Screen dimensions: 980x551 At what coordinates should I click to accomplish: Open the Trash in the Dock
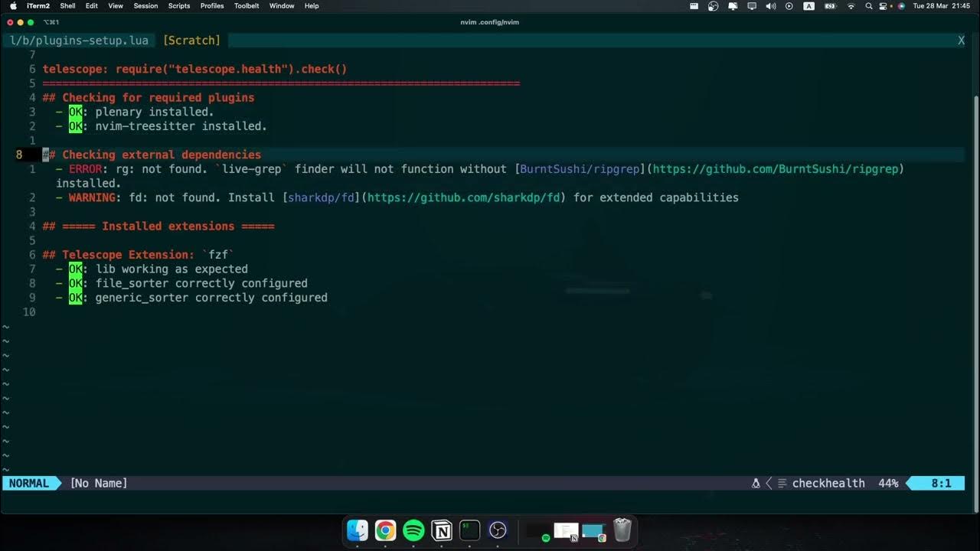pyautogui.click(x=622, y=530)
